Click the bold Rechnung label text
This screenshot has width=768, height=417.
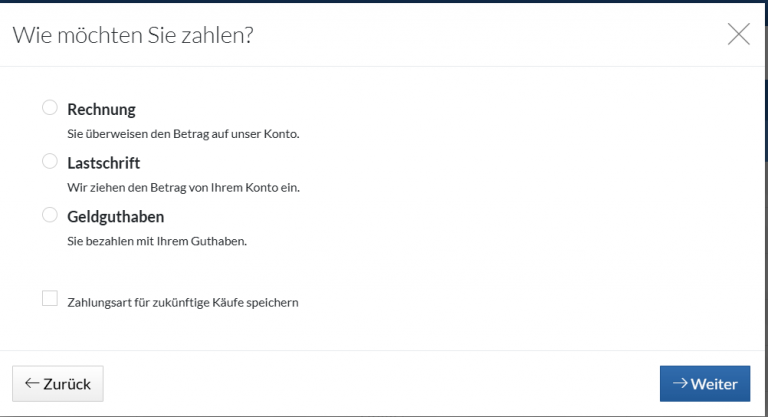point(101,109)
